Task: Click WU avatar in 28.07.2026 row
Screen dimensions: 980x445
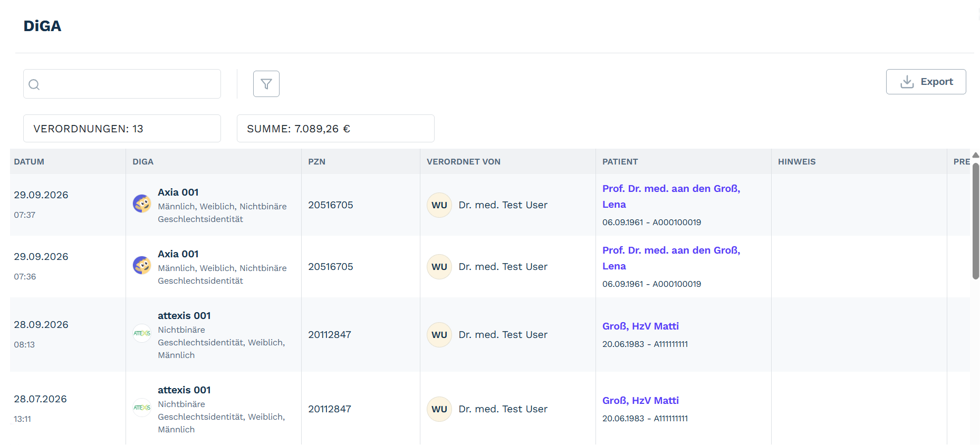Action: tap(439, 409)
